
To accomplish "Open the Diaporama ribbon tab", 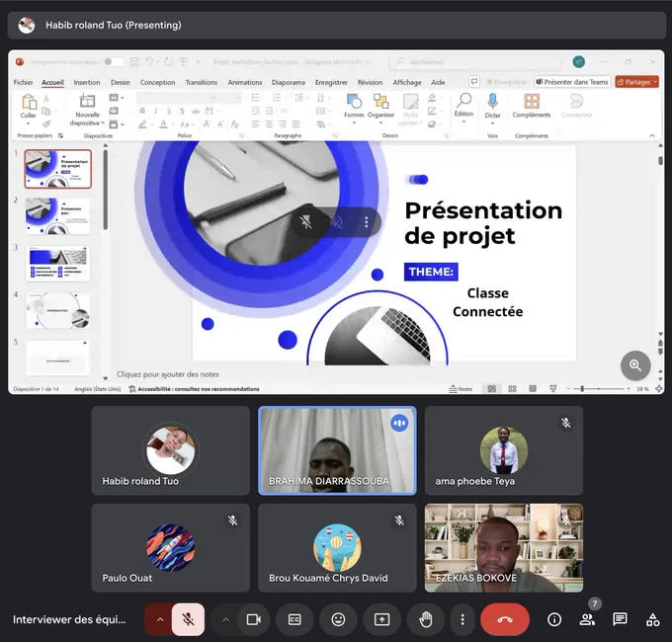I will (x=289, y=82).
